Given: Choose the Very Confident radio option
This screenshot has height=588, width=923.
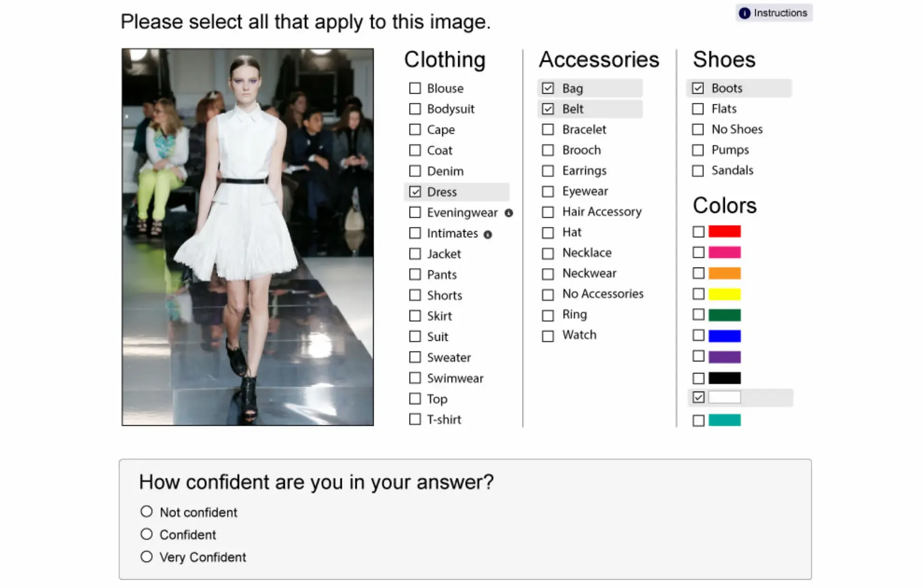Looking at the screenshot, I should [x=146, y=557].
